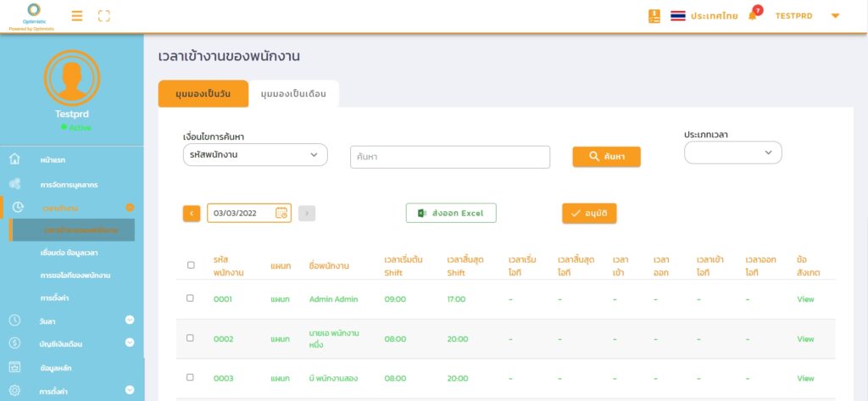Click the ส่งออก Excel export button
Image resolution: width=868 pixels, height=401 pixels.
(451, 213)
